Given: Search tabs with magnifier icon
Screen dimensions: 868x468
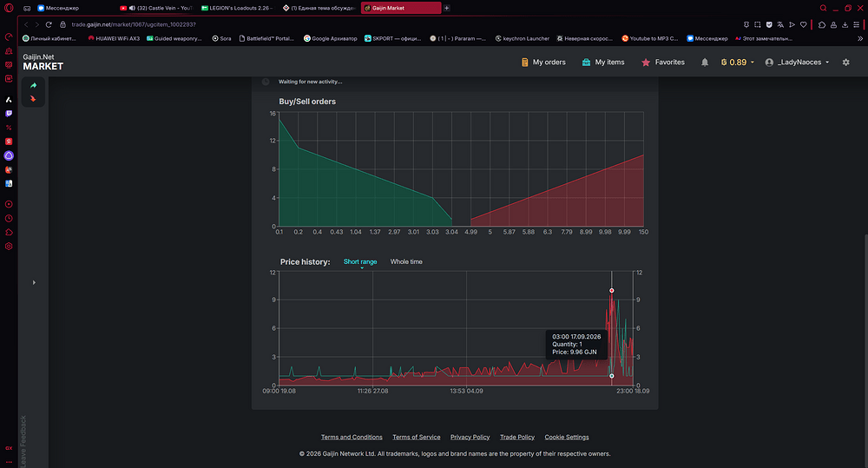Looking at the screenshot, I should point(823,8).
